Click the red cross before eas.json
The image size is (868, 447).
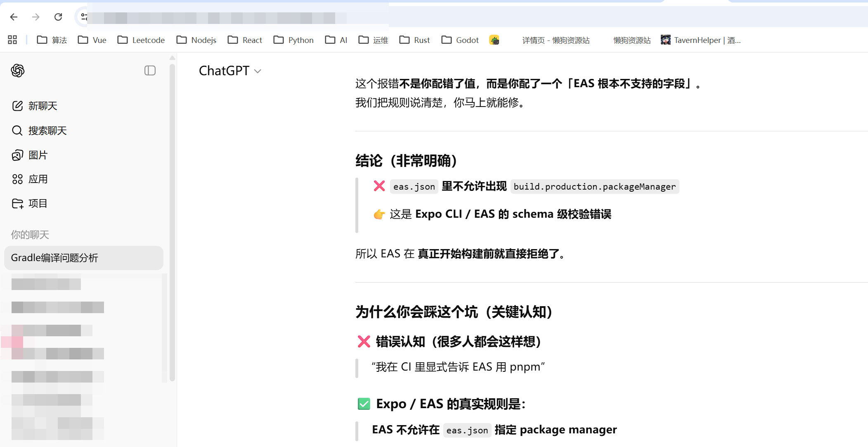click(x=379, y=186)
